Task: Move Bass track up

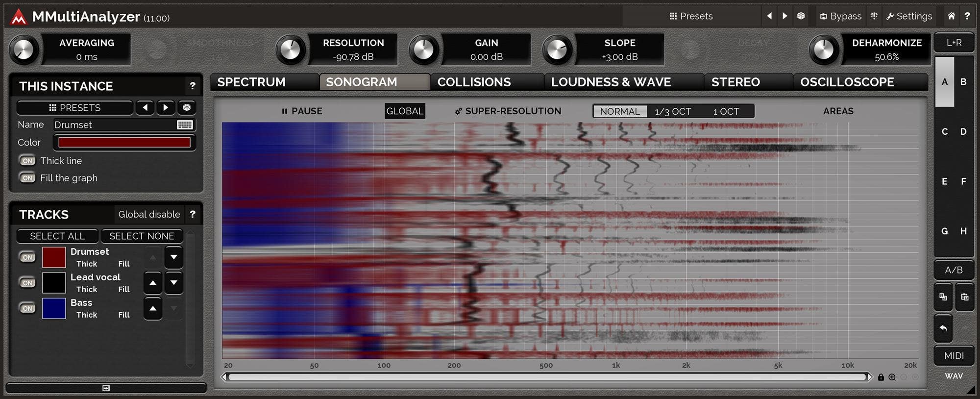Action: 153,309
